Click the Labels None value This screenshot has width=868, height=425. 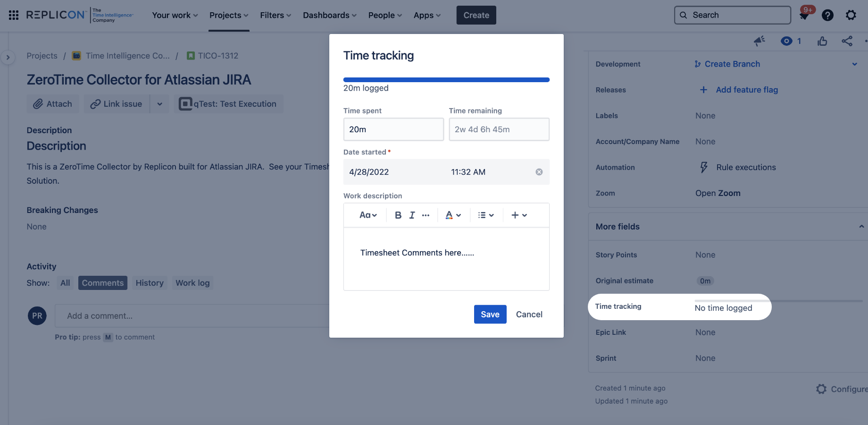click(x=705, y=116)
